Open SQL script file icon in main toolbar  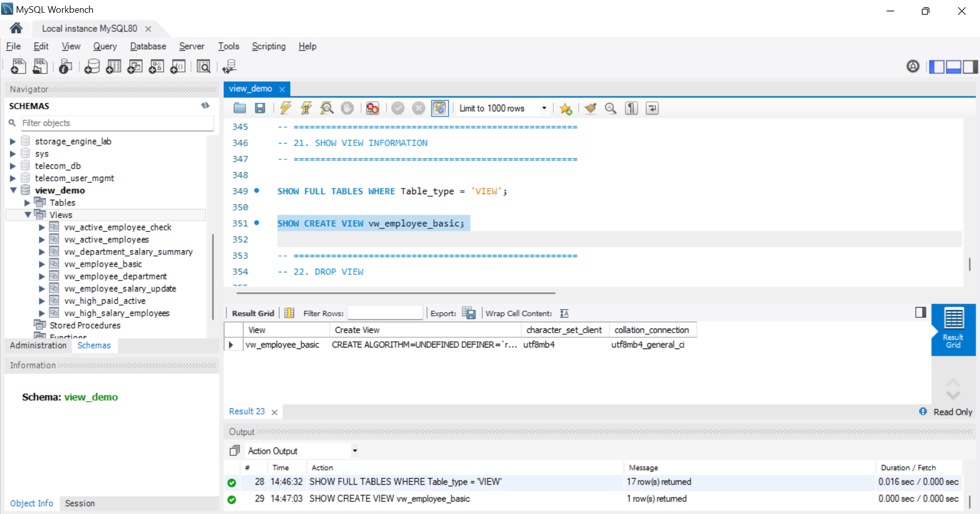(40, 66)
